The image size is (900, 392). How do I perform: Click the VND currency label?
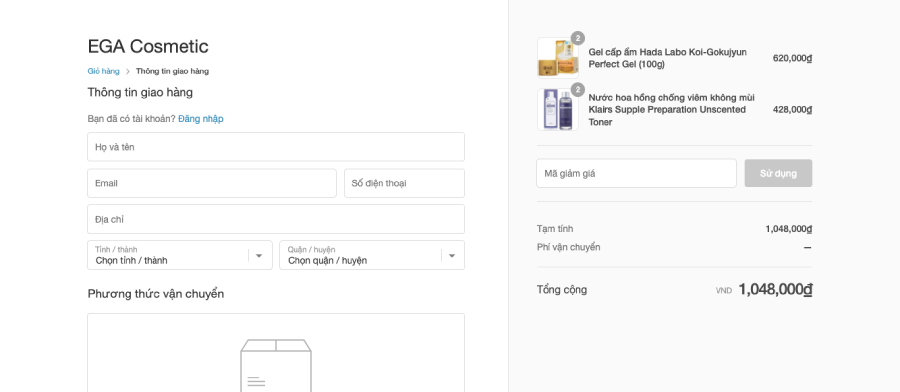pyautogui.click(x=723, y=291)
